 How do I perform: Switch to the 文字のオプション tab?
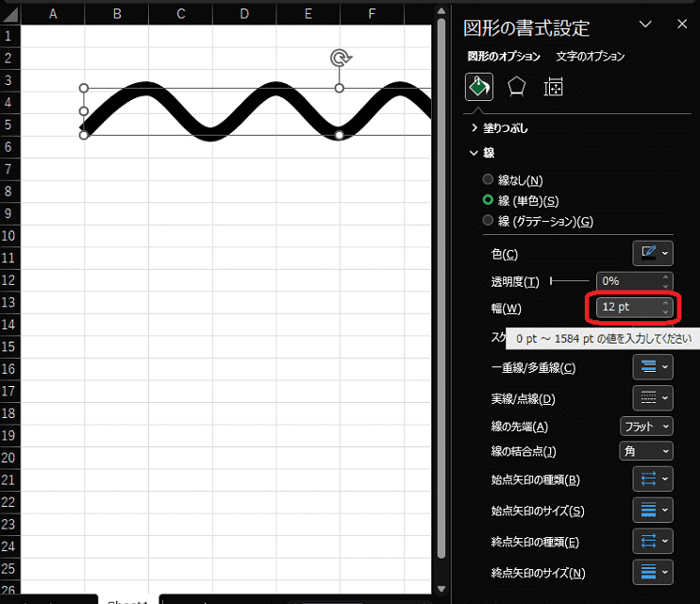click(x=591, y=56)
